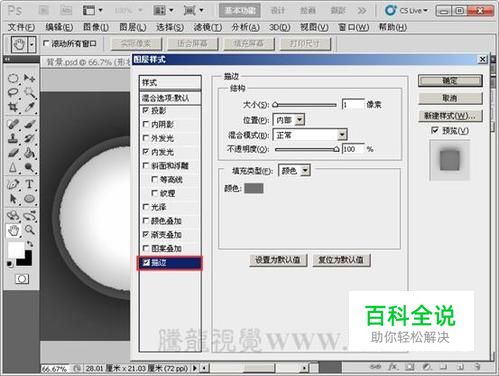Swap foreground and background colors
The height and width of the screenshot is (376, 499).
click(30, 244)
